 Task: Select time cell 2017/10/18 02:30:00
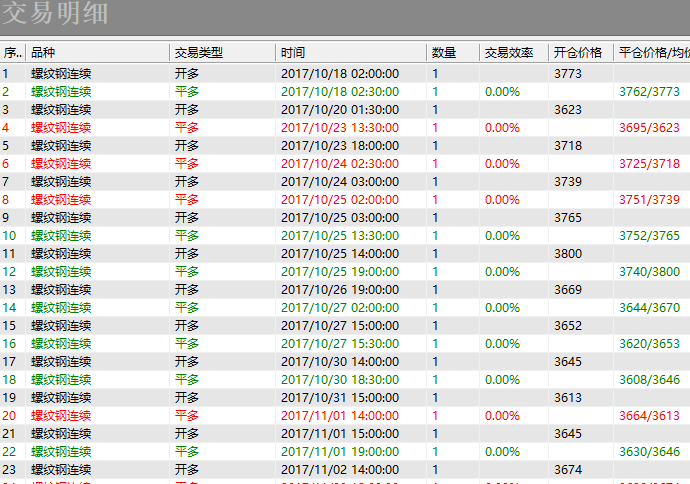[340, 92]
